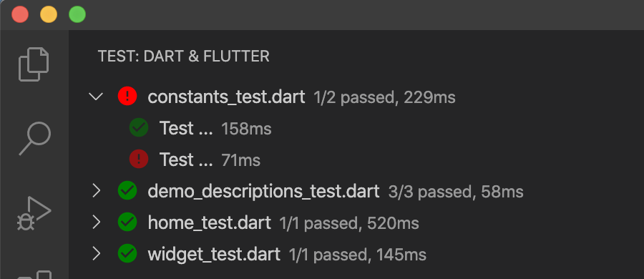Open the Explorer files icon

[34, 64]
